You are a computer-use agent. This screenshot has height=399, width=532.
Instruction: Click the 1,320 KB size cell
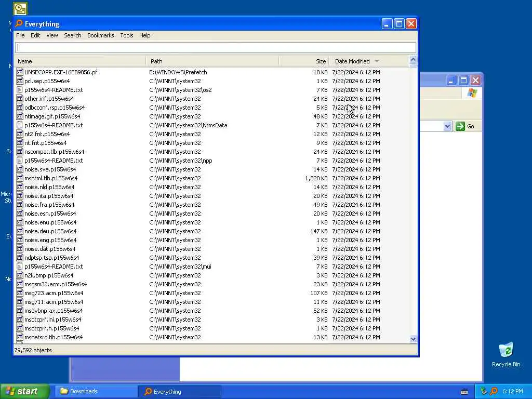316,178
